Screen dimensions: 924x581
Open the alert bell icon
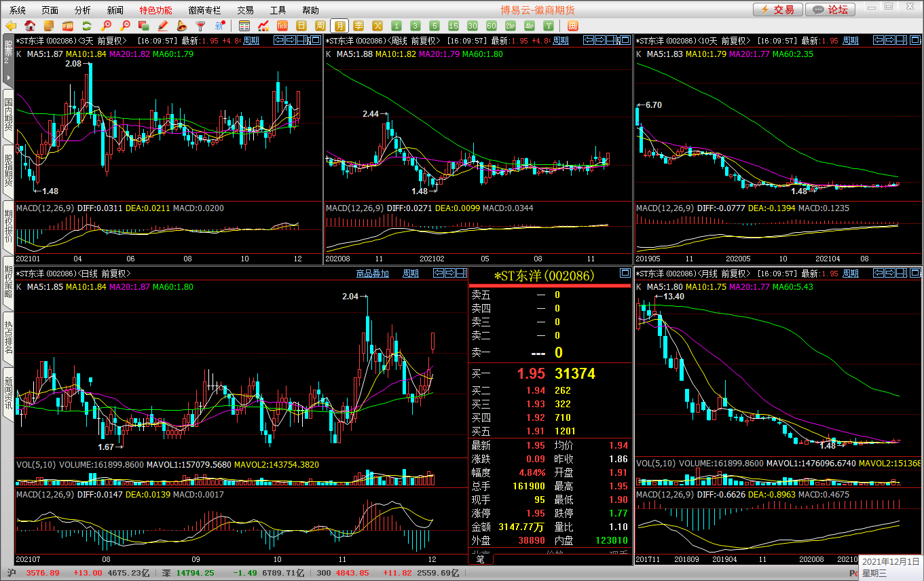[182, 26]
